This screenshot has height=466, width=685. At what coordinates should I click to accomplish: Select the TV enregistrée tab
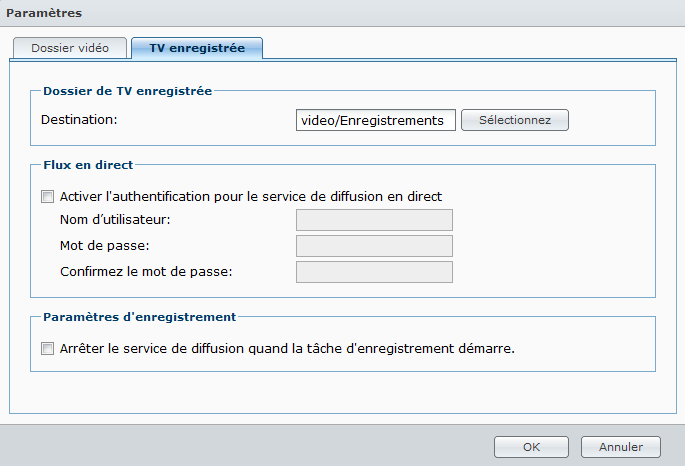(x=196, y=48)
